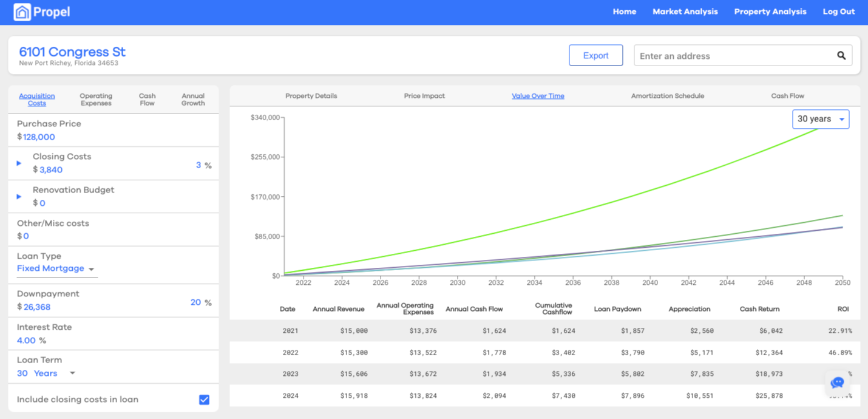Click the Export button
Viewport: 868px width, 419px height.
pos(596,55)
